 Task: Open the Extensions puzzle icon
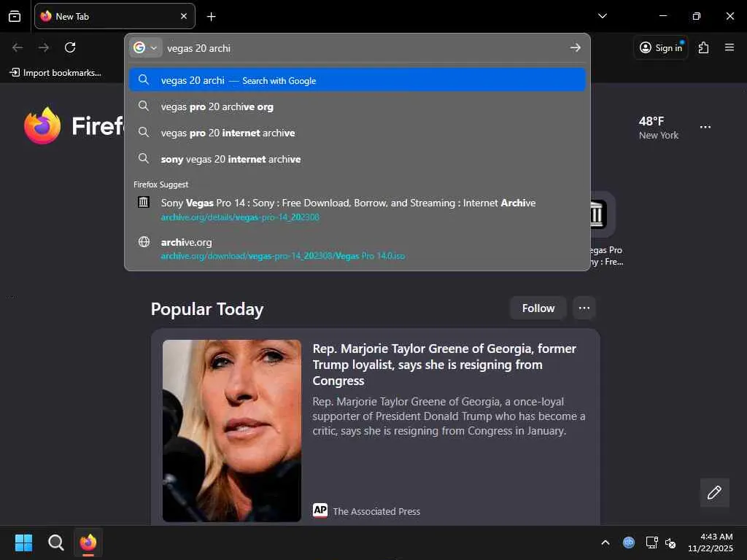[x=703, y=47]
